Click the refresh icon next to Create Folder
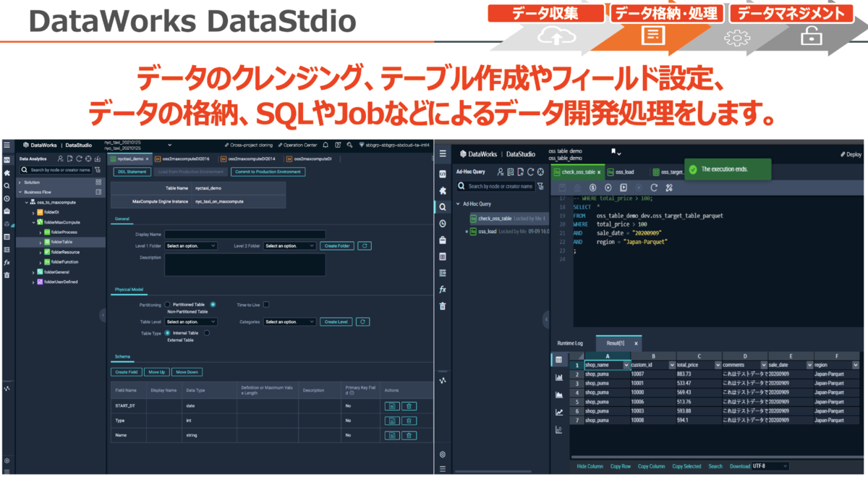 365,246
